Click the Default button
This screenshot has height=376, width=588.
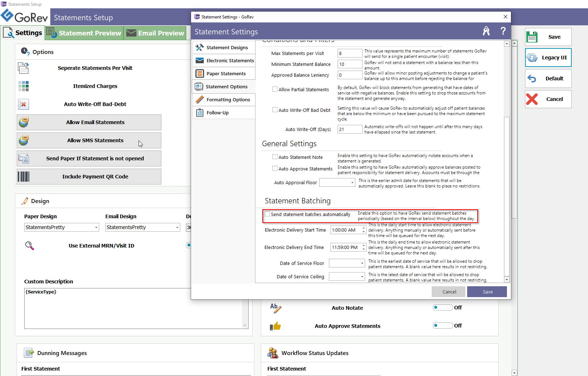coord(548,79)
